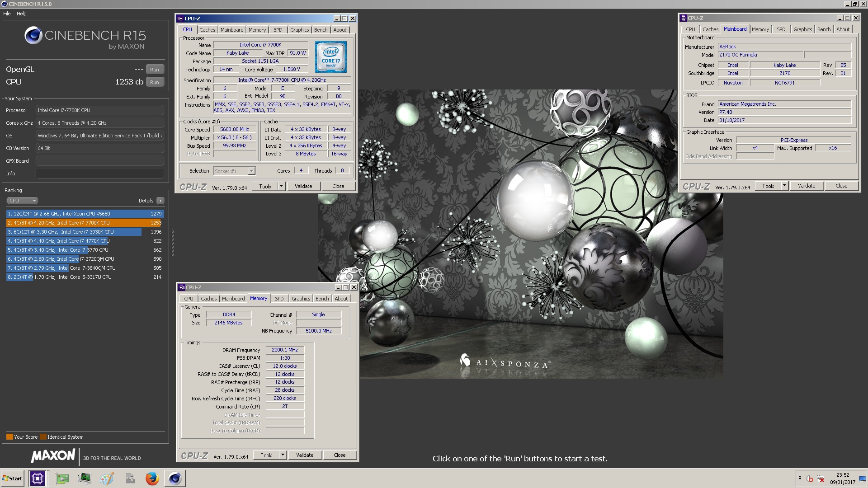Select ranking row Intel Core i7-4770K CPU
Image resolution: width=868 pixels, height=488 pixels.
85,241
